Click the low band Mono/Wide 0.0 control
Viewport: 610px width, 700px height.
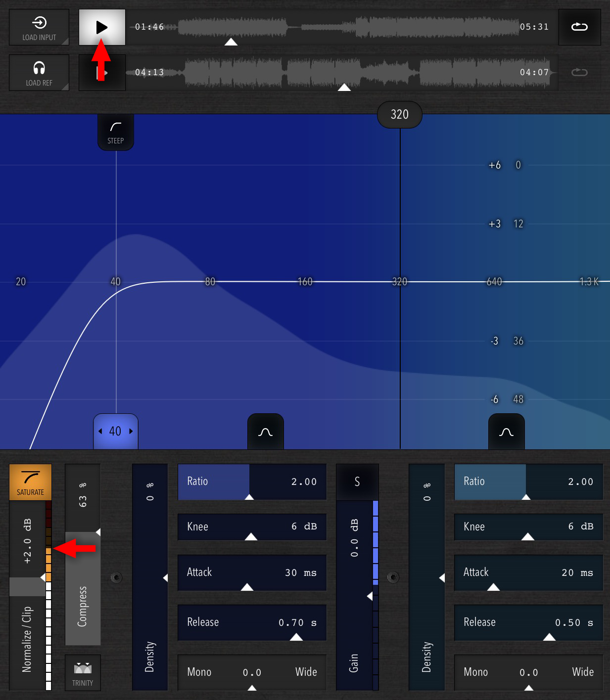click(x=252, y=673)
